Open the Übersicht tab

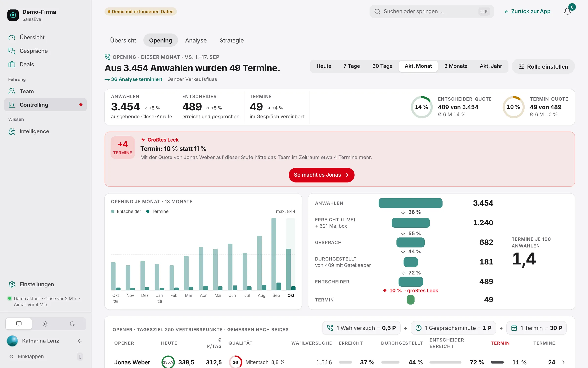click(x=123, y=40)
